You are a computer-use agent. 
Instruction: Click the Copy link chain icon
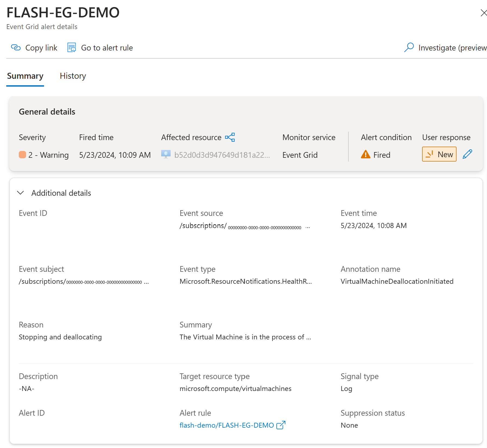(16, 48)
